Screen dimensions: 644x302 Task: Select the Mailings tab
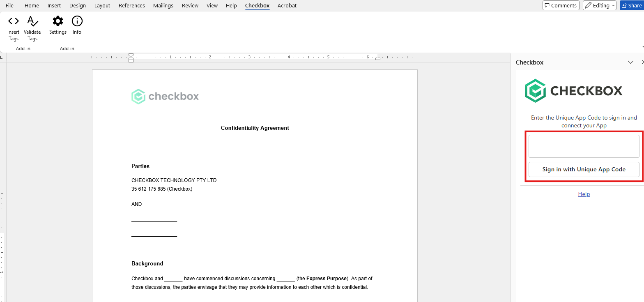click(x=163, y=5)
